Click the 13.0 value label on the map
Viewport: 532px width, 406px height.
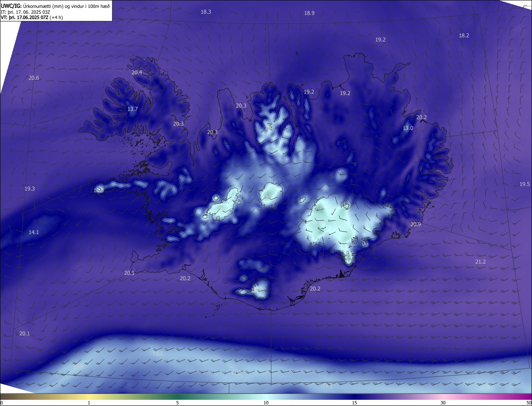click(408, 128)
